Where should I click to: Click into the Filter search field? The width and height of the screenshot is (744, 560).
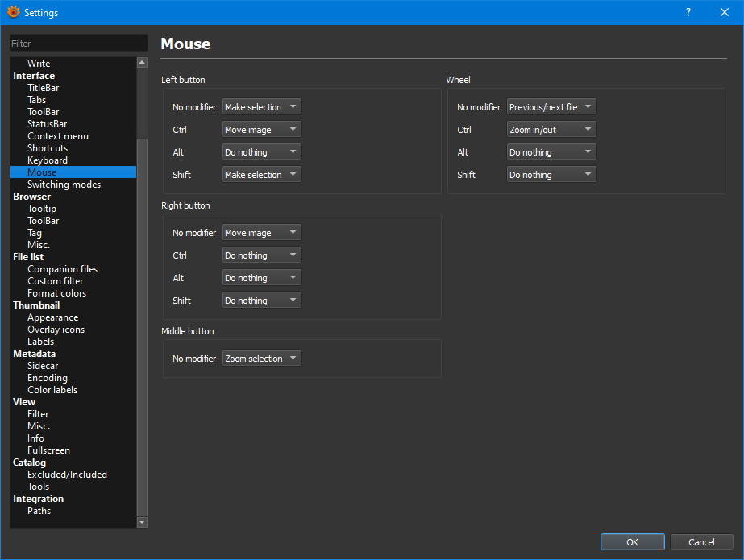[78, 44]
